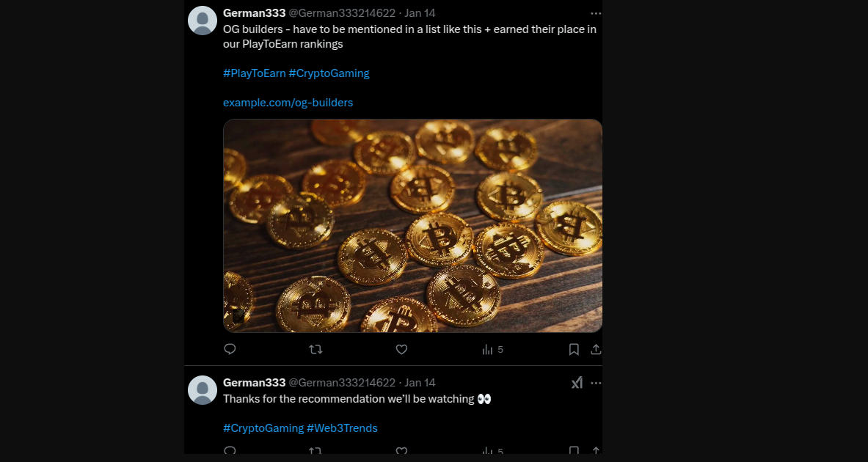Follow the example.com/og-builders link
This screenshot has height=462, width=868.
click(x=287, y=102)
